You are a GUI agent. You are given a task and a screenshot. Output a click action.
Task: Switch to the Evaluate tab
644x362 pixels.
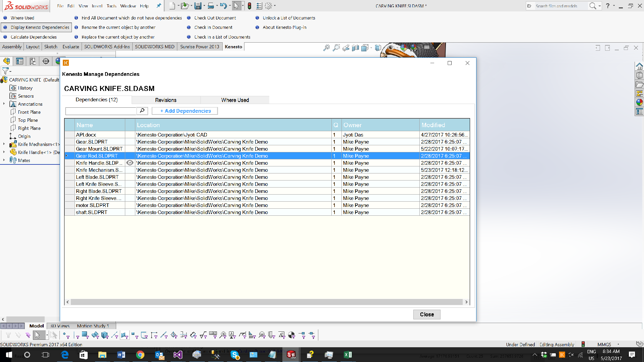71,47
